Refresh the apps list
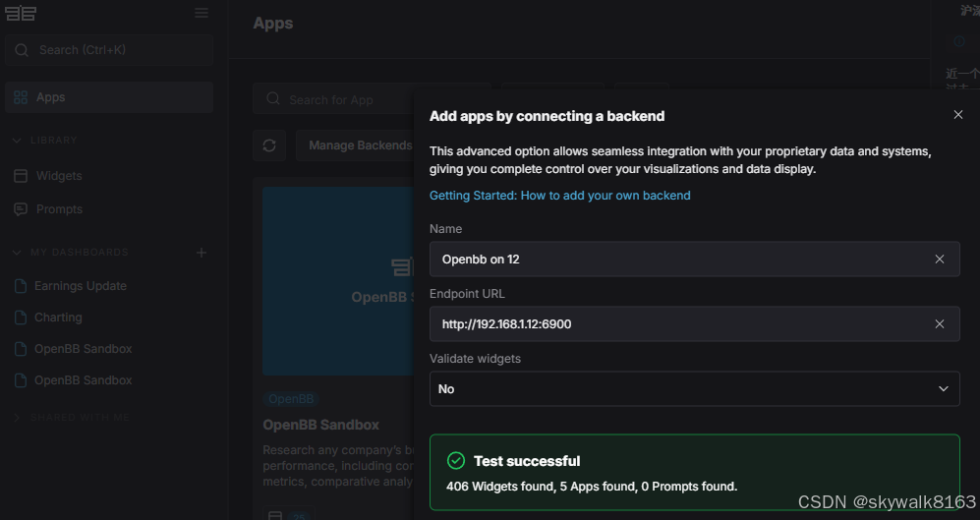This screenshot has width=980, height=520. 269,145
